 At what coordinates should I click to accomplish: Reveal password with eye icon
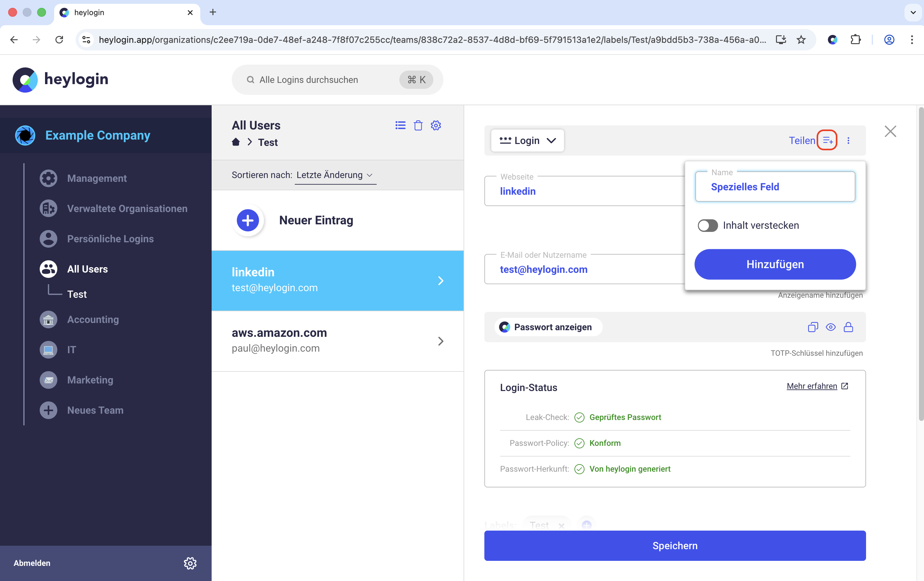pos(830,327)
